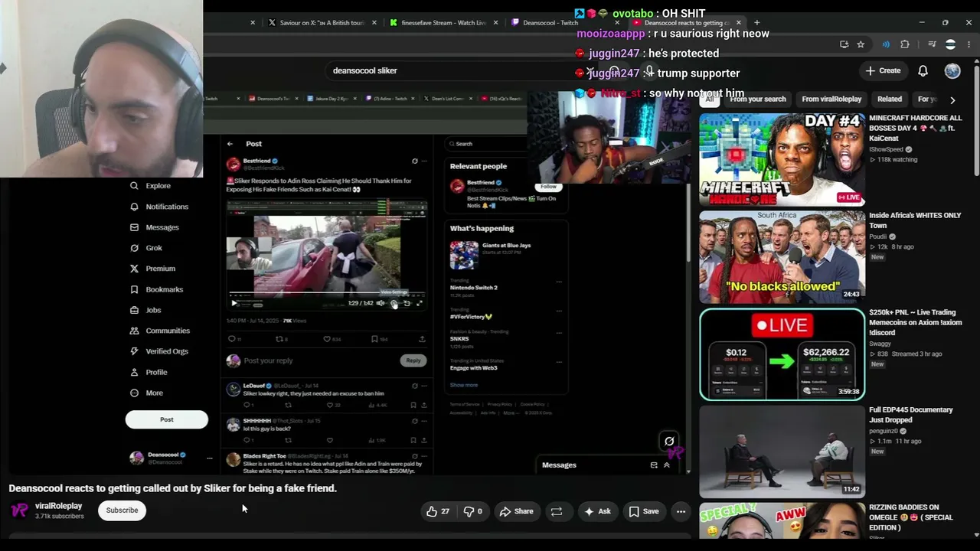Screen dimensions: 980x551
Task: Open the 'No blacks allowed' video thumbnail
Action: click(x=782, y=257)
